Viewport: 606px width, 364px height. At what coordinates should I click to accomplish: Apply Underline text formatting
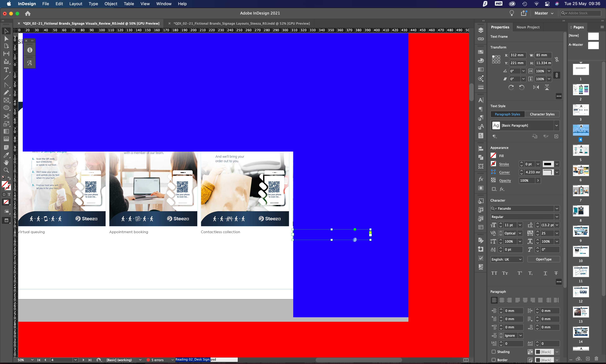pos(545,273)
